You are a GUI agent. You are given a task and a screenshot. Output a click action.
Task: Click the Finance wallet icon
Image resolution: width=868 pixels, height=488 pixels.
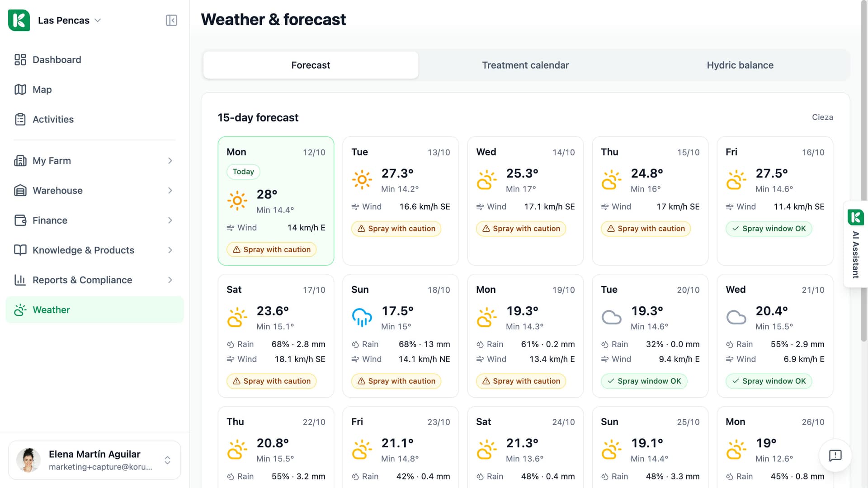20,221
